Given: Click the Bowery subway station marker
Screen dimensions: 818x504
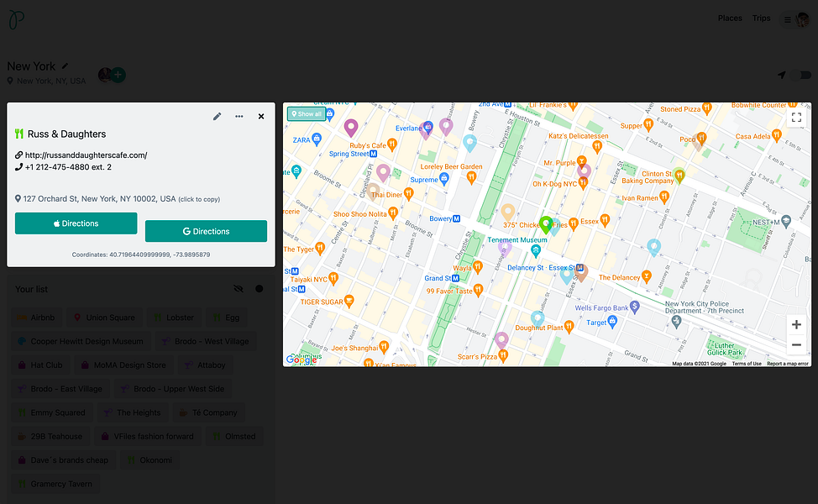Looking at the screenshot, I should [x=457, y=218].
